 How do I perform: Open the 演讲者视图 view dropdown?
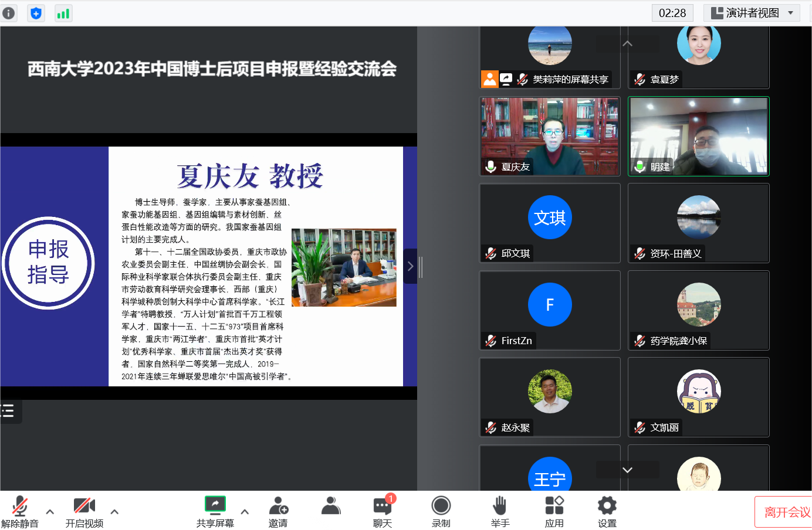[x=752, y=13]
